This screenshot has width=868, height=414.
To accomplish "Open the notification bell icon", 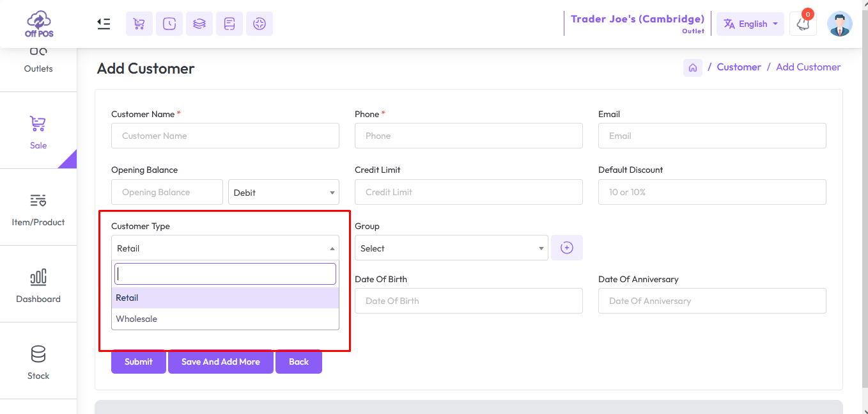I will (803, 24).
